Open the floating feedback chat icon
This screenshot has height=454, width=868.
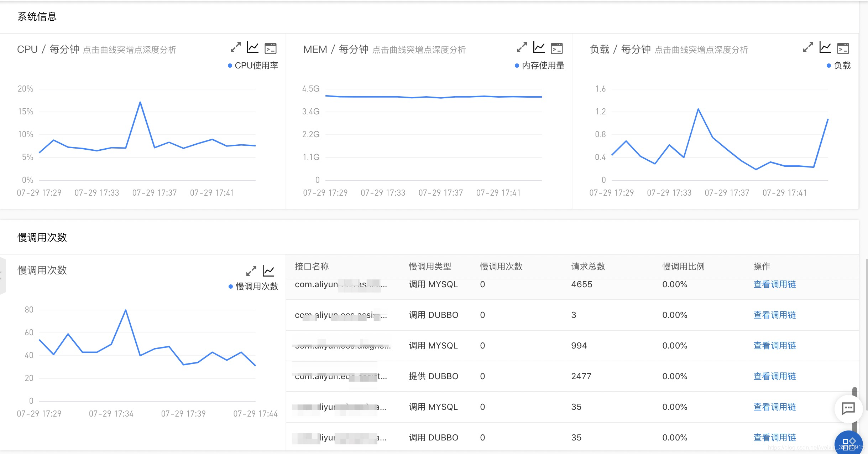848,409
